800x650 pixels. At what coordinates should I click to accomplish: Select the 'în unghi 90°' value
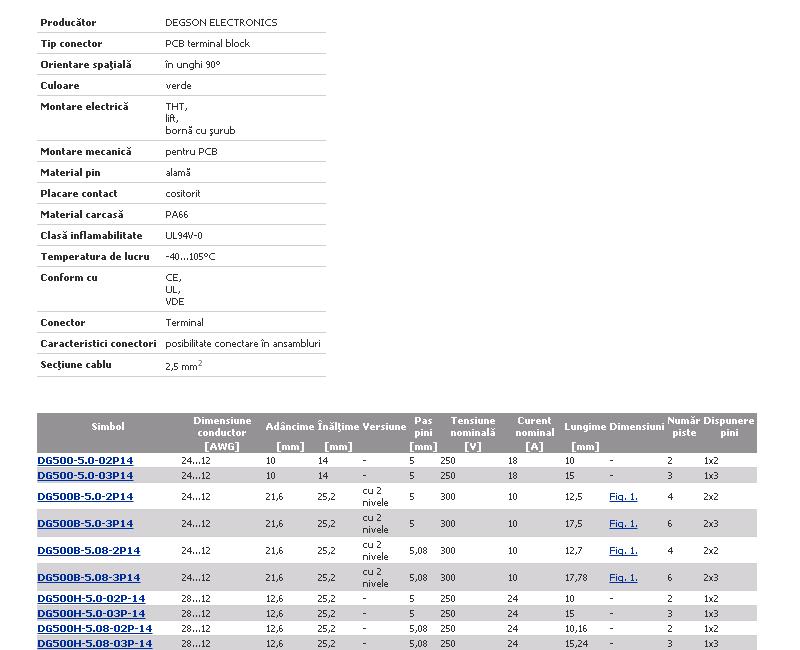pos(193,64)
